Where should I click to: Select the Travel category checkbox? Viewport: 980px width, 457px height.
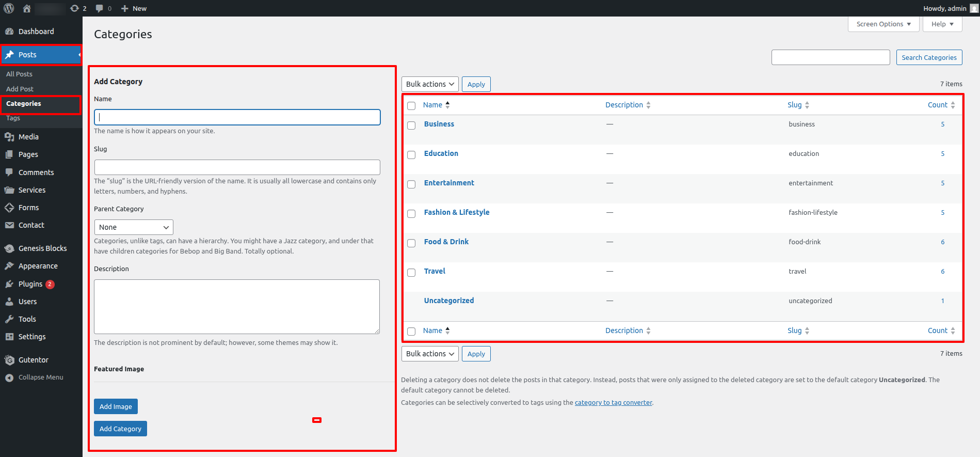(411, 273)
